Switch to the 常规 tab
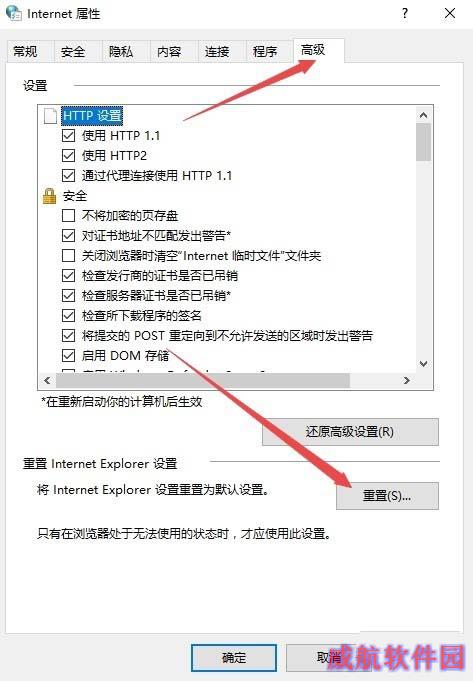The width and height of the screenshot is (473, 681). click(x=25, y=52)
